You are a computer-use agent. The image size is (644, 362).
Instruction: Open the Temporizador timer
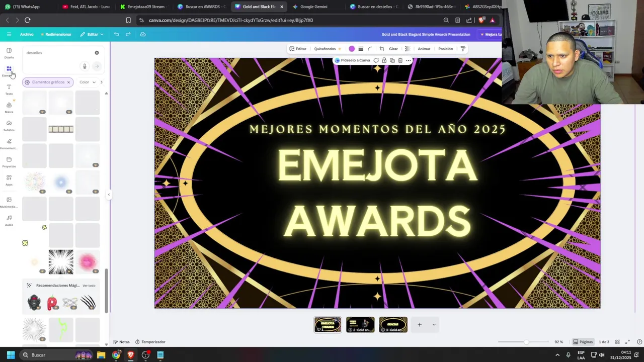[x=150, y=342]
